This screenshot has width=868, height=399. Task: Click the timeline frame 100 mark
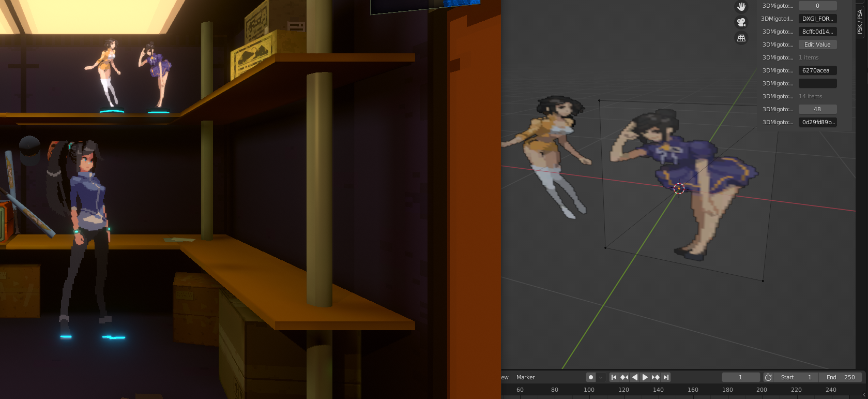pos(589,390)
